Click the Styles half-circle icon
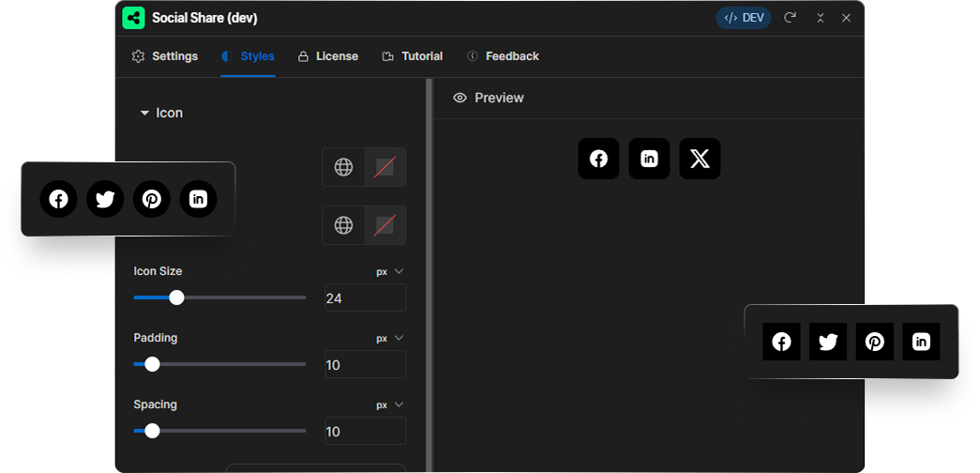The height and width of the screenshot is (473, 980). click(227, 56)
